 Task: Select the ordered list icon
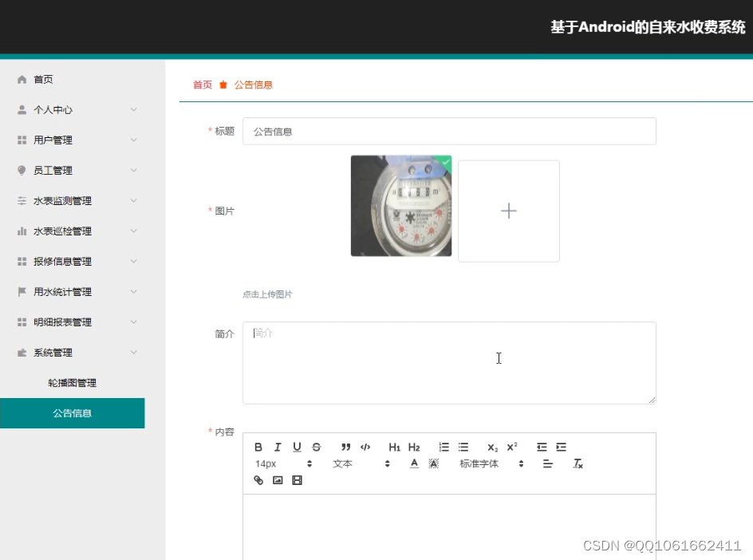click(444, 447)
